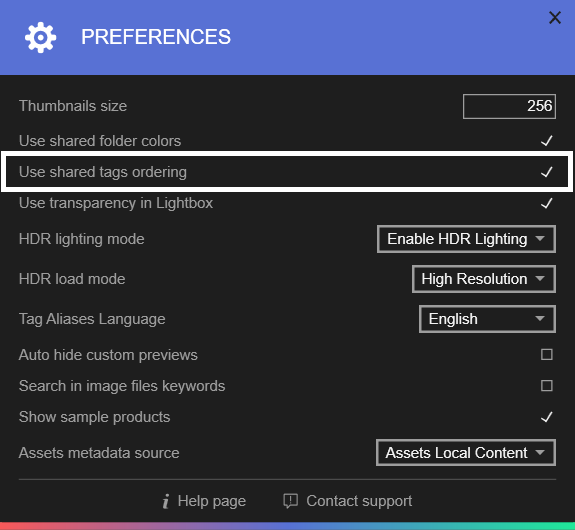The width and height of the screenshot is (575, 530).
Task: Open the Help page link
Action: (212, 501)
